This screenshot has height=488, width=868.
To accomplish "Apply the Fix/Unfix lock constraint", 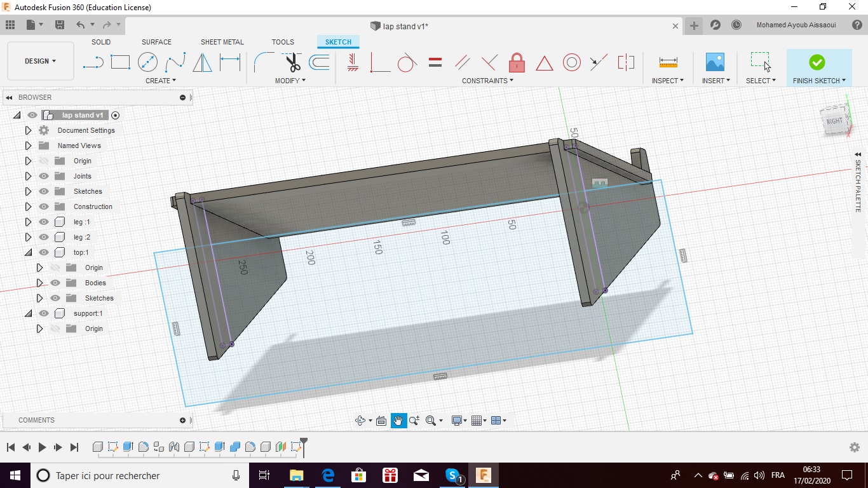I will click(517, 62).
